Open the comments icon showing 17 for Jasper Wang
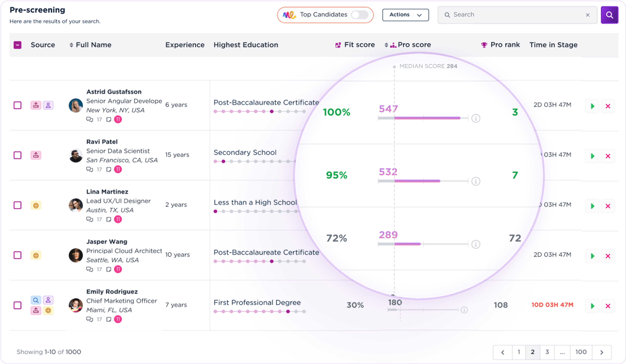The height and width of the screenshot is (364, 626). pyautogui.click(x=90, y=269)
